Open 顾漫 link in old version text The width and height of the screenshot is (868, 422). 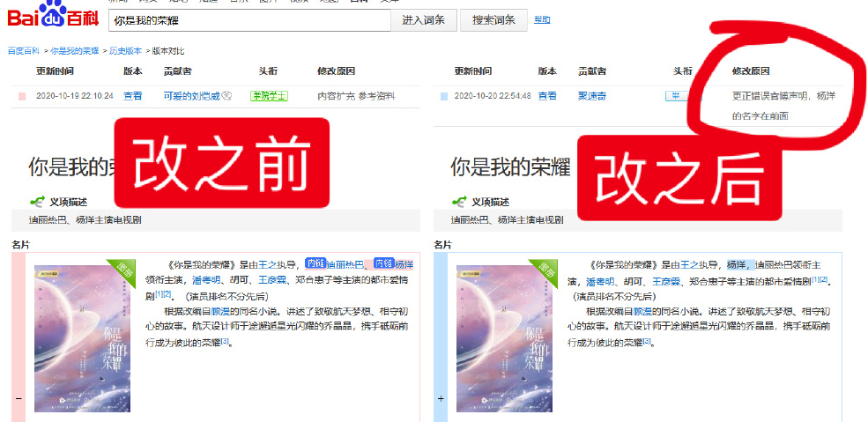click(x=220, y=311)
